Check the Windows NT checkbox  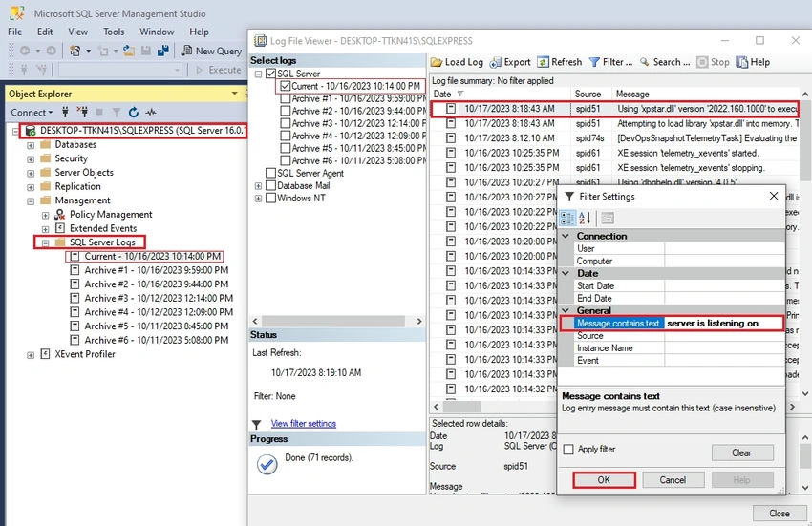[x=271, y=198]
